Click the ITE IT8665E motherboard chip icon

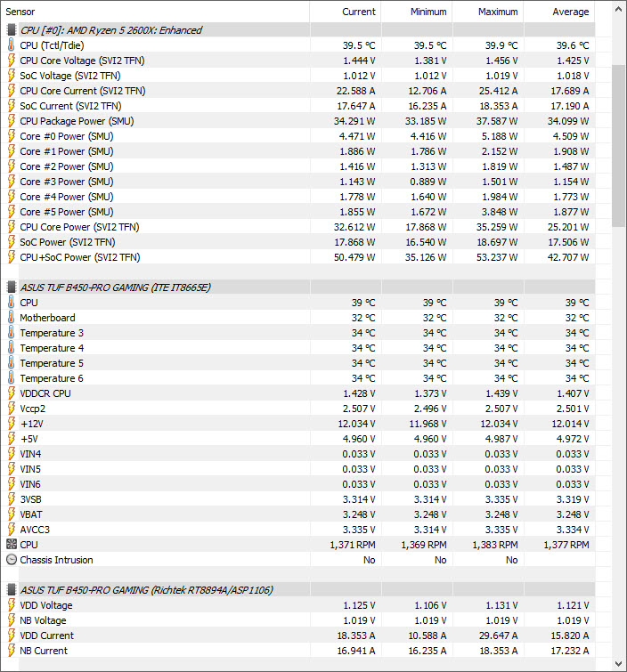pos(12,287)
